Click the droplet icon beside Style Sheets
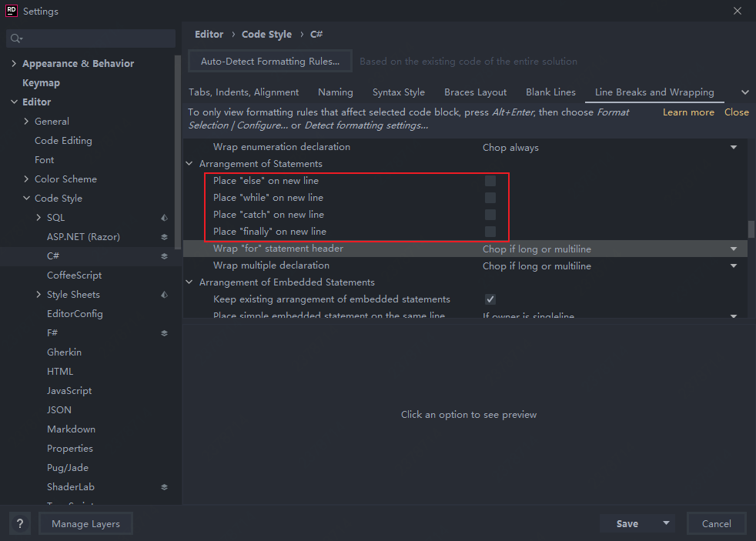Screen dimensions: 756x541 coord(163,294)
